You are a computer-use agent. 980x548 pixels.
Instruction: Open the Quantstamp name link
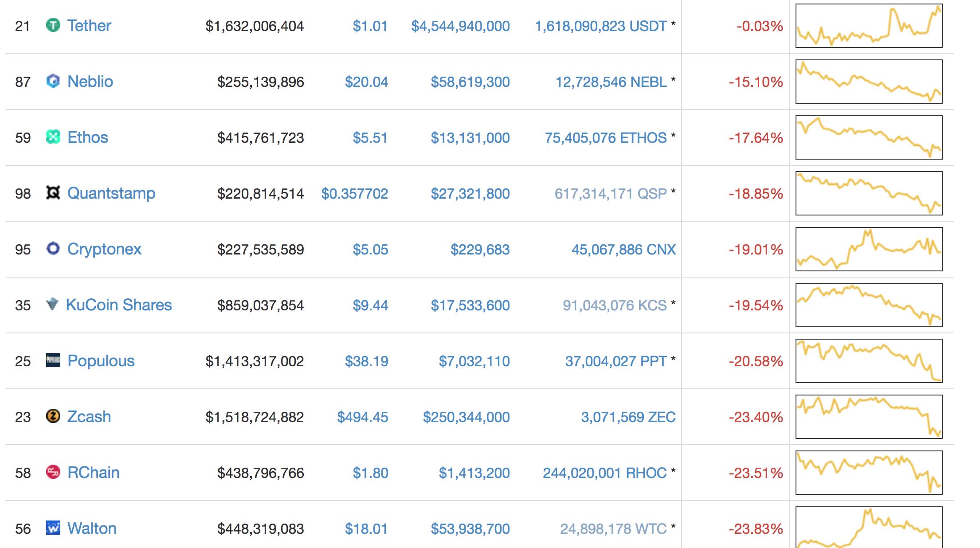pyautogui.click(x=111, y=193)
